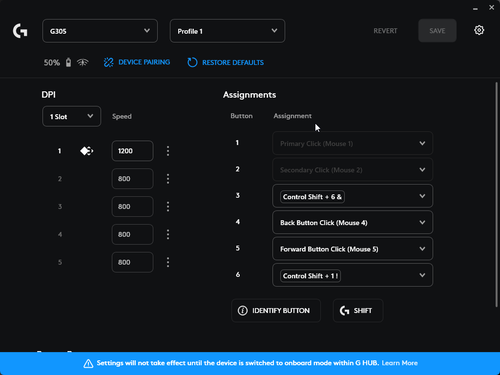Edit DPI slot 3 speed field

[133, 207]
